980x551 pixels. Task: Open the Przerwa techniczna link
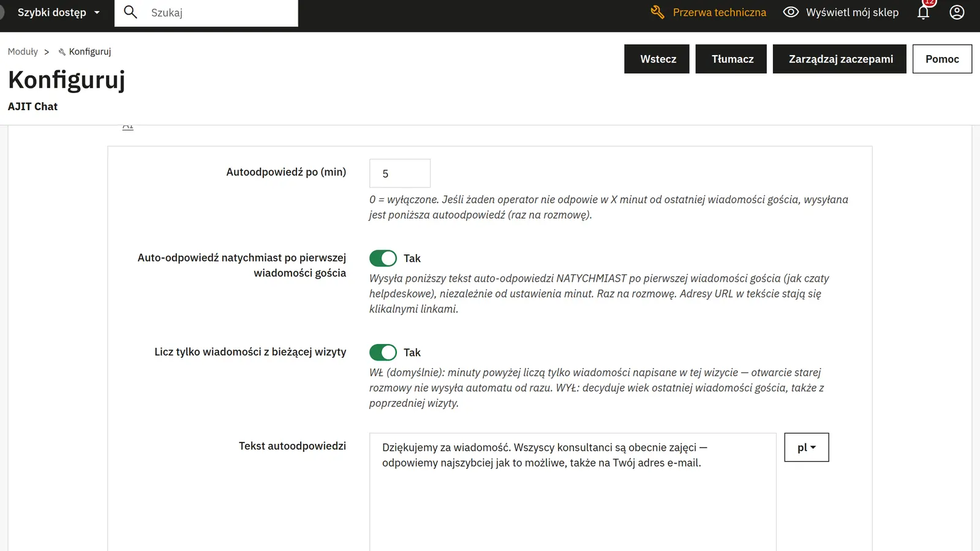[x=719, y=12]
